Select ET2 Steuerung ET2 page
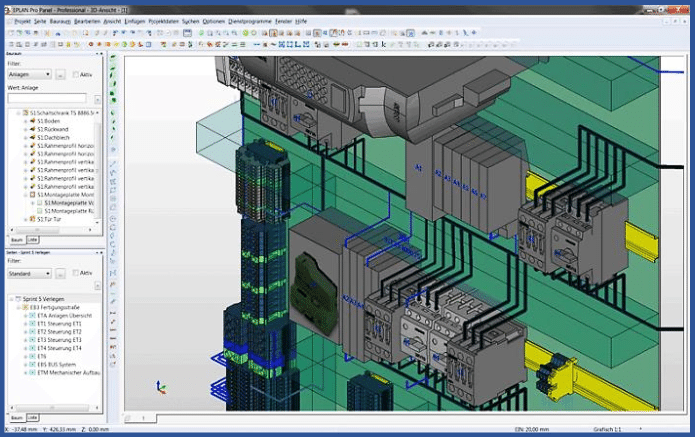This screenshot has height=437, width=695. pyautogui.click(x=59, y=332)
